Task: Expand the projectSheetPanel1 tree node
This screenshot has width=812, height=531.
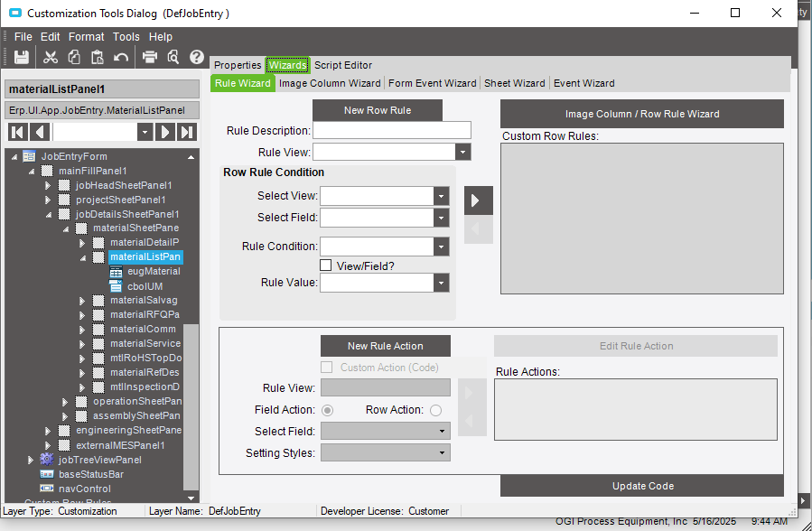Action: pos(48,200)
